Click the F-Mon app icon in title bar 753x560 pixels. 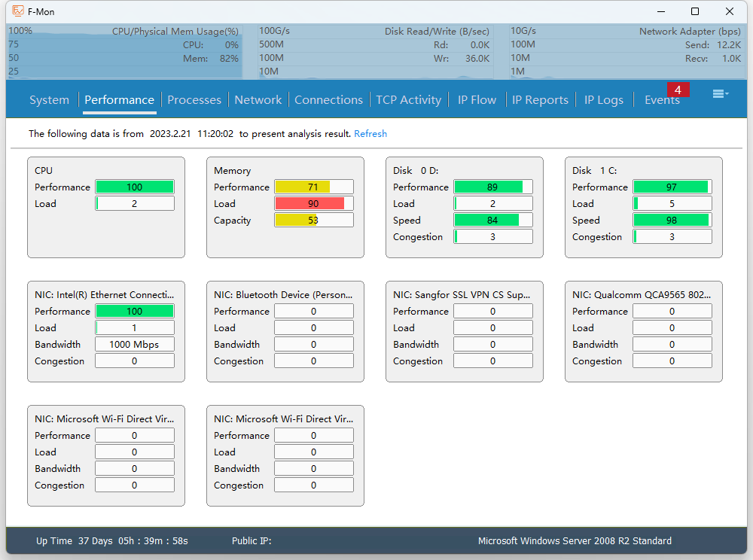coord(18,11)
